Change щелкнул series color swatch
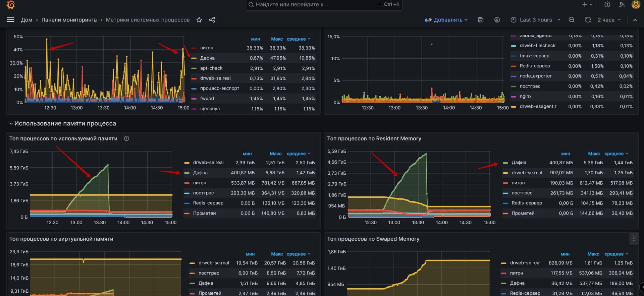Screen dimensions: 644x296 [194, 109]
